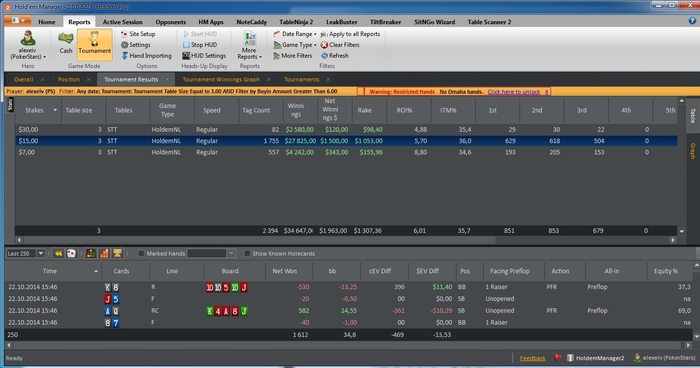Open the Tournaments report tab

point(301,79)
